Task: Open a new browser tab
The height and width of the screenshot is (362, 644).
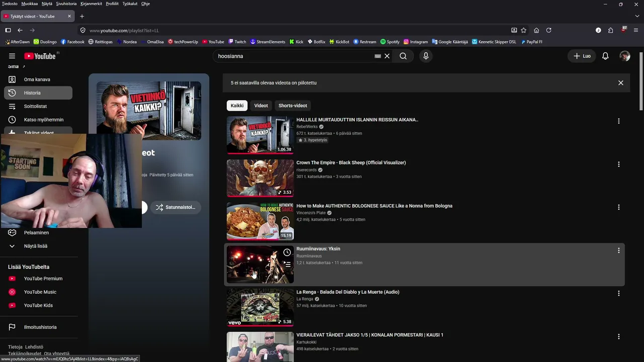Action: coord(82,16)
